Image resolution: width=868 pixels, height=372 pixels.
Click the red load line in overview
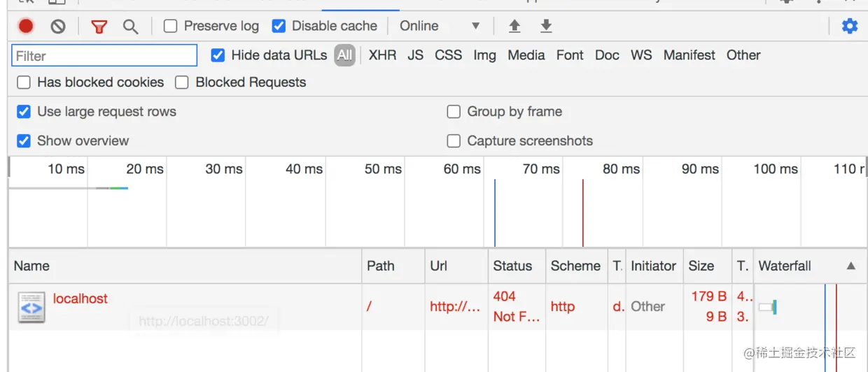tap(582, 213)
